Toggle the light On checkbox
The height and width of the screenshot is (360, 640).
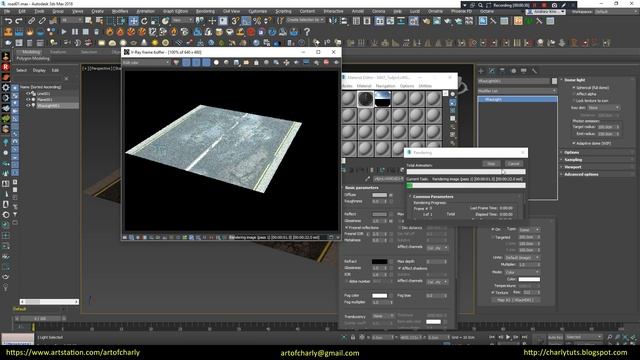[x=493, y=229]
